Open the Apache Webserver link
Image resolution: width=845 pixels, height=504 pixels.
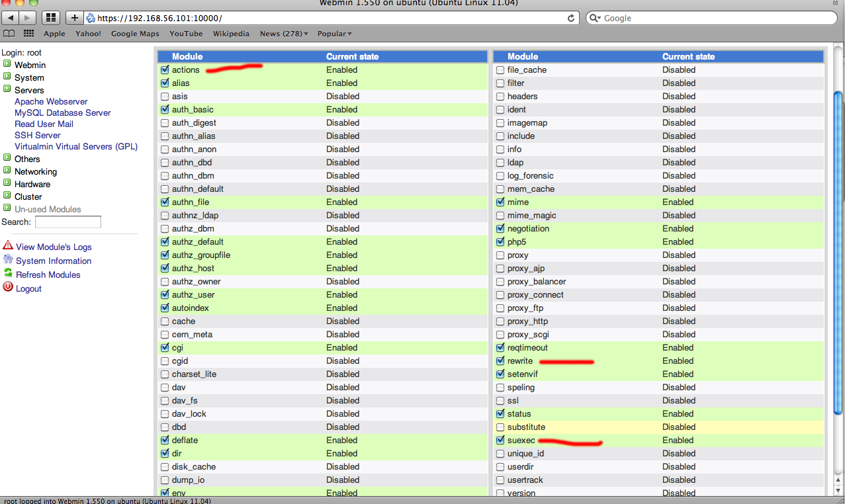pos(51,101)
